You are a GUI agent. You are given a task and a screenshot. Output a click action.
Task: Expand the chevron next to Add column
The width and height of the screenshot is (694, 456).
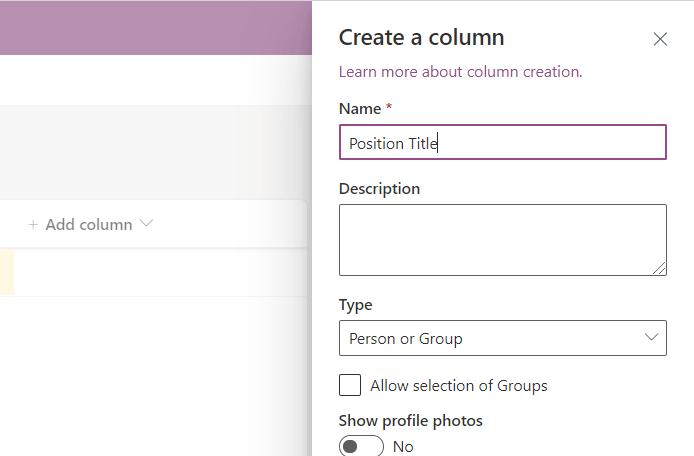[147, 224]
